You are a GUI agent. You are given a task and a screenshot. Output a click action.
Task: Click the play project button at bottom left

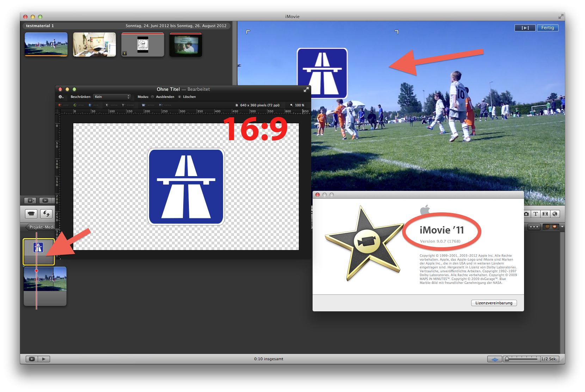[44, 359]
